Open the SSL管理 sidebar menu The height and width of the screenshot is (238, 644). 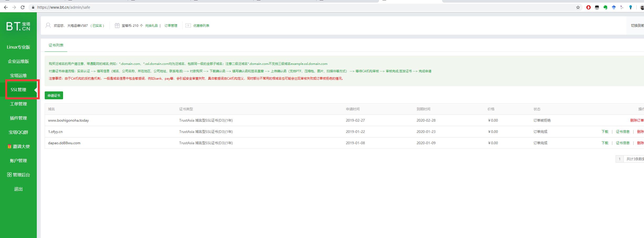(x=18, y=90)
